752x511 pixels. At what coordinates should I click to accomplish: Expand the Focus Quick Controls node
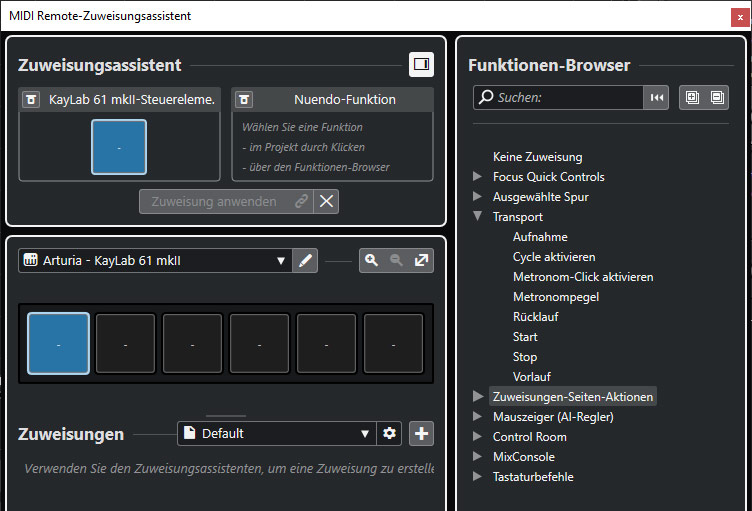point(478,177)
